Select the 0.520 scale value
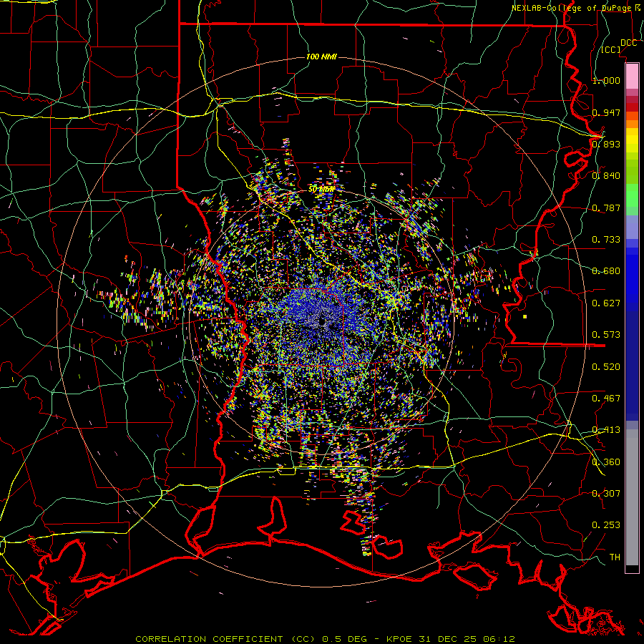The height and width of the screenshot is (644, 644). pyautogui.click(x=606, y=367)
